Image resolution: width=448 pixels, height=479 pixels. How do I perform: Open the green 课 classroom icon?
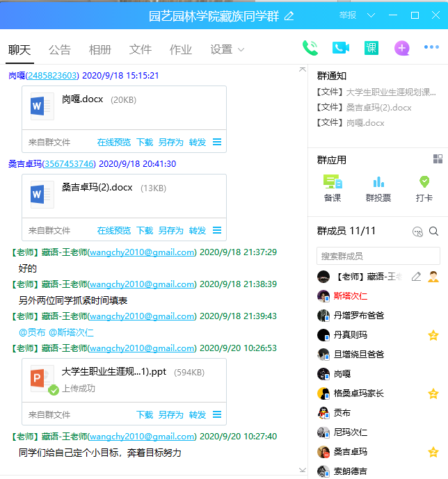tap(371, 48)
